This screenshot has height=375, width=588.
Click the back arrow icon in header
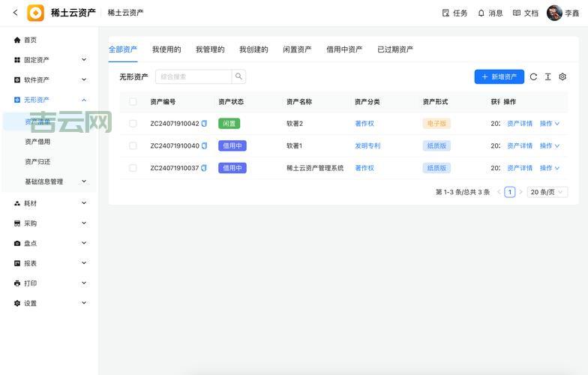[15, 12]
